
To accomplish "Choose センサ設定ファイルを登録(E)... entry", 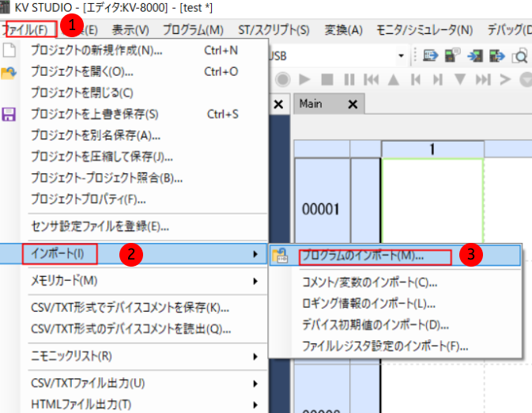I will pos(144,226).
